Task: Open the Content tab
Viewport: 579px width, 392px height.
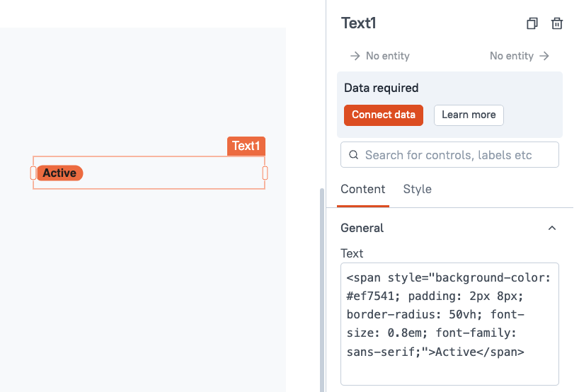Action: coord(363,190)
